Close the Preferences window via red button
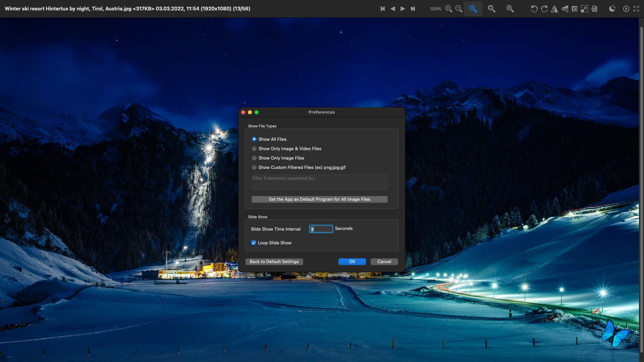Viewport: 644px width, 362px height. [x=243, y=112]
